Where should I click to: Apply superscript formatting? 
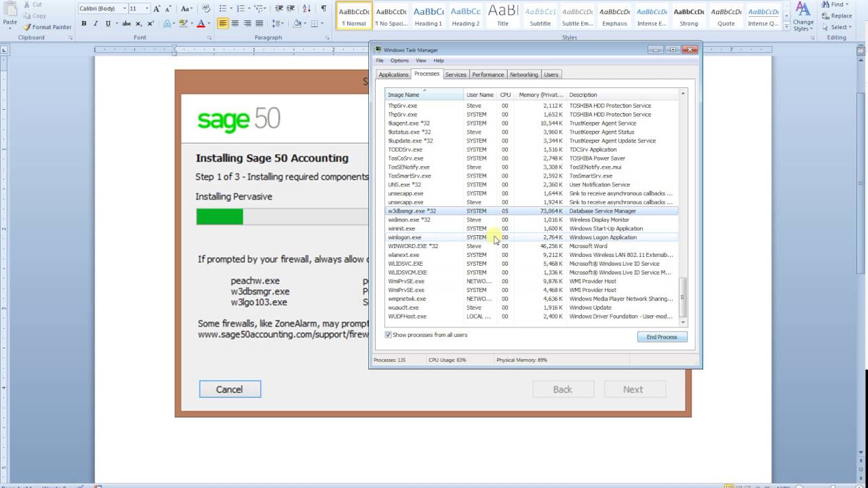click(x=150, y=23)
